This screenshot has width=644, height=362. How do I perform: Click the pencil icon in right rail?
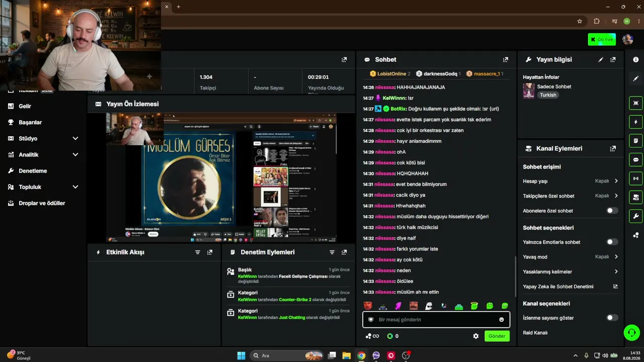(x=636, y=78)
